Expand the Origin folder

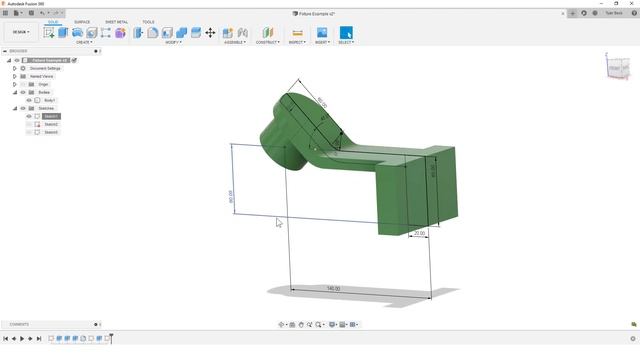[x=15, y=84]
